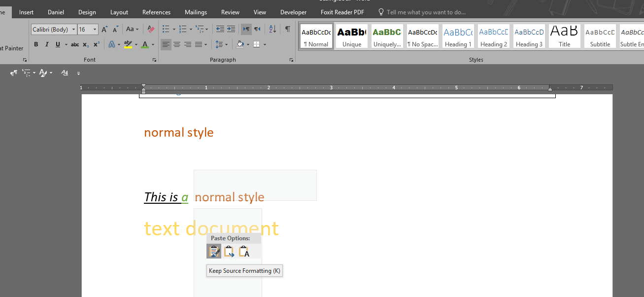The image size is (644, 297).
Task: Sort text with the A-Z sort icon
Action: 272,30
